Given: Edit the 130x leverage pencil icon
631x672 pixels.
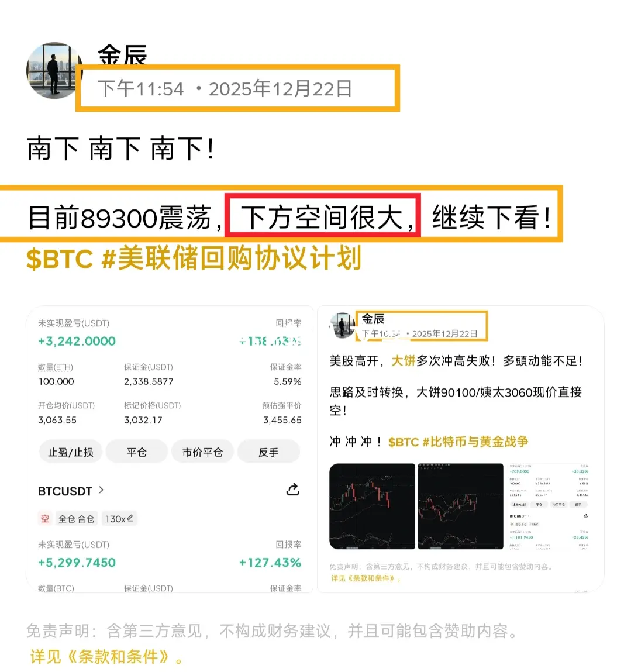Looking at the screenshot, I should [x=130, y=518].
